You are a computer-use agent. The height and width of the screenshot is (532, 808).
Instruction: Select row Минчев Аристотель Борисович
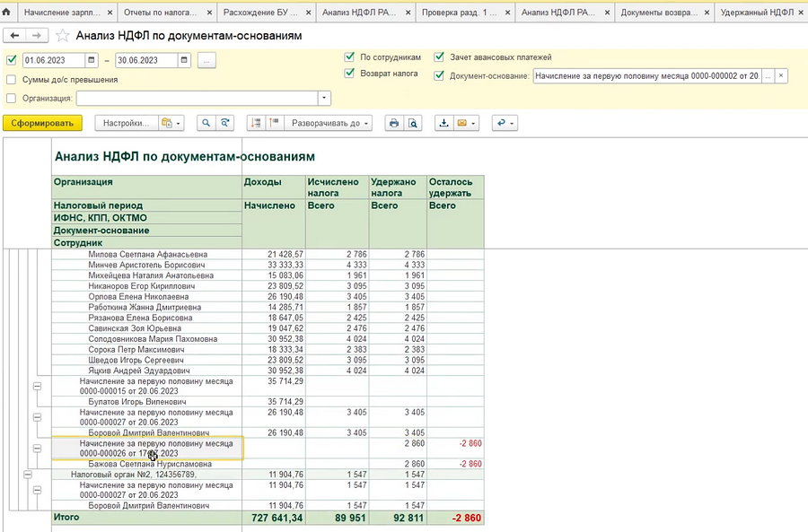(x=268, y=265)
